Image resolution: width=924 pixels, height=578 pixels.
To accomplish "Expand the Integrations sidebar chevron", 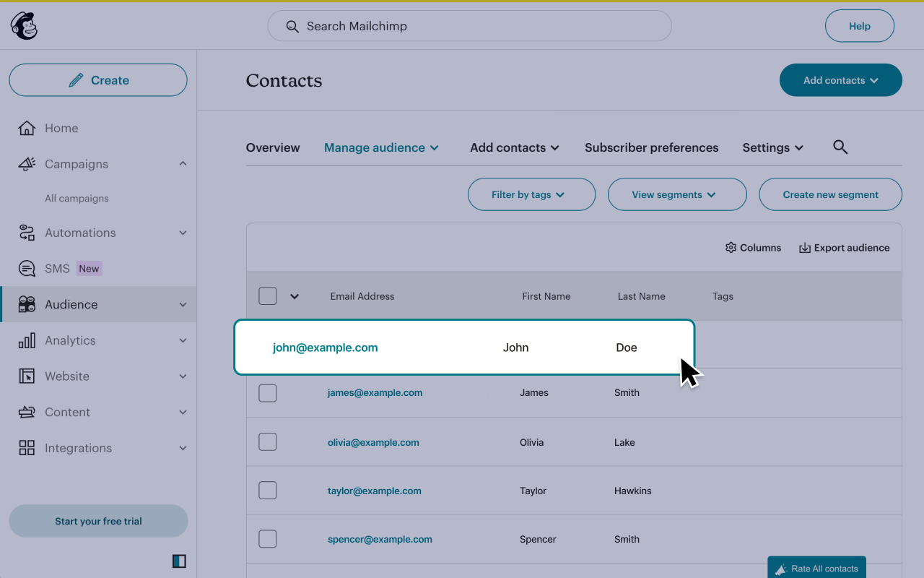I will (183, 448).
